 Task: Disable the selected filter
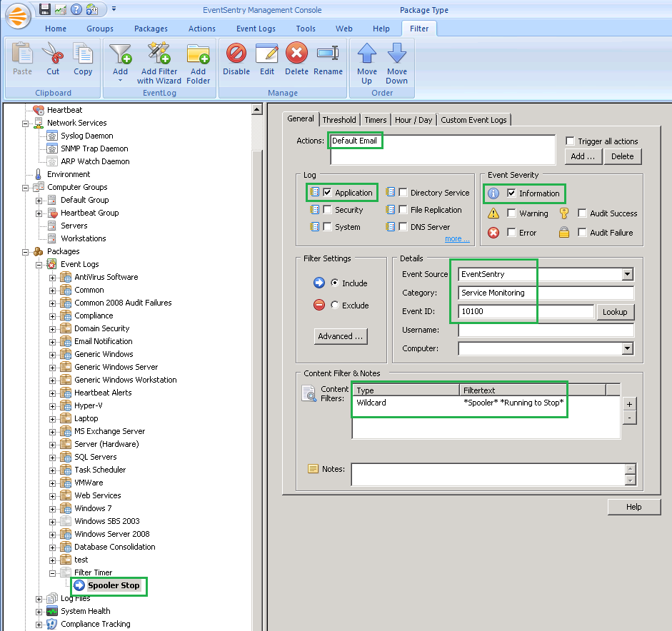(236, 59)
